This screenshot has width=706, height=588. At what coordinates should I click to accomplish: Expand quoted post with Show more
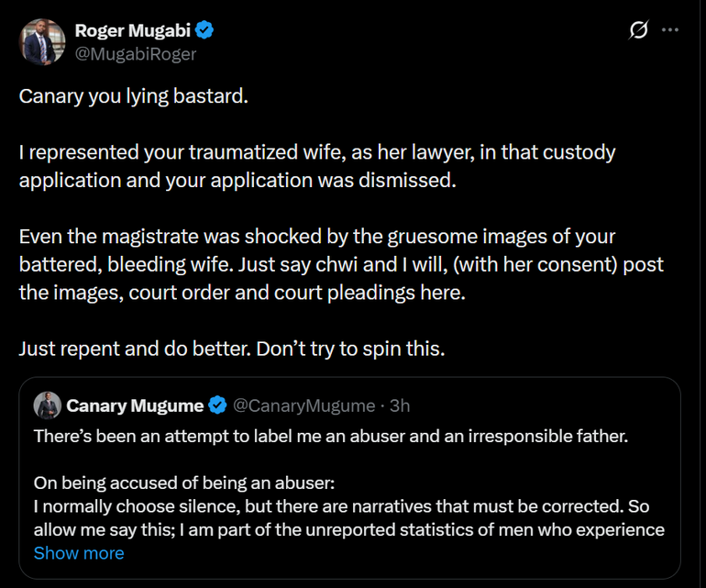[79, 553]
